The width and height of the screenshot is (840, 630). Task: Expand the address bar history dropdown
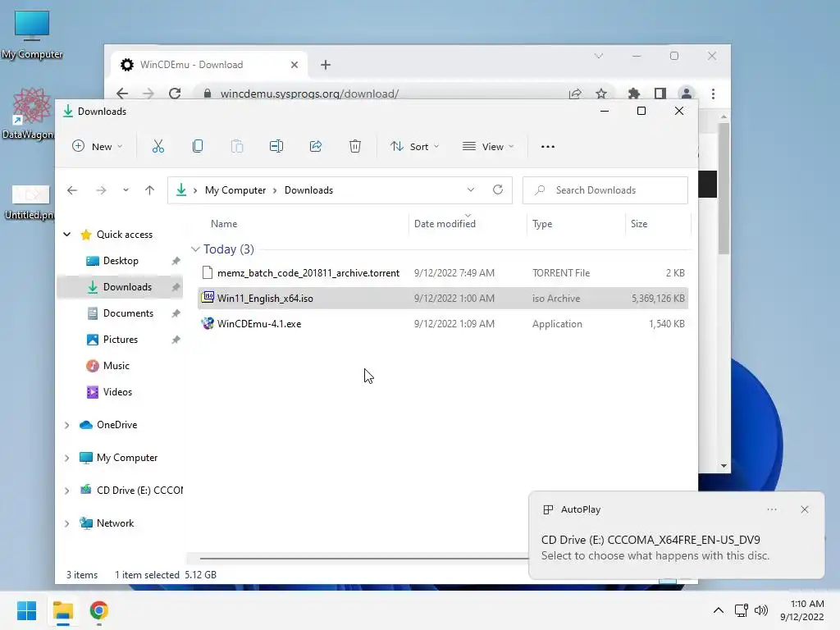[470, 189]
